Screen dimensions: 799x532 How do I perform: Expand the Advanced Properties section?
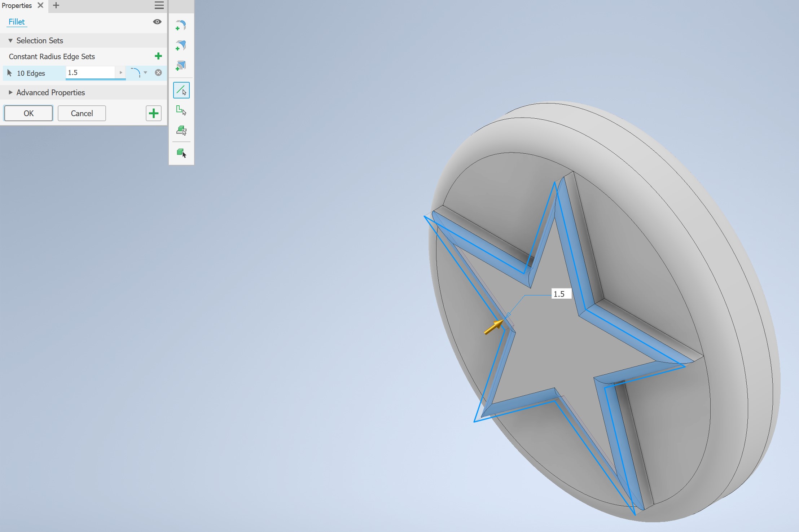(10, 92)
